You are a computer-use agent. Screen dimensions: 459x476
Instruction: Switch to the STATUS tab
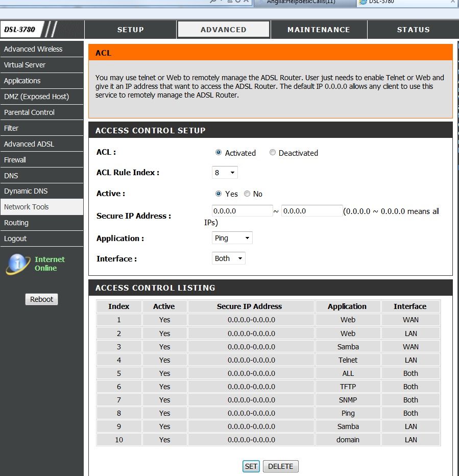(413, 30)
